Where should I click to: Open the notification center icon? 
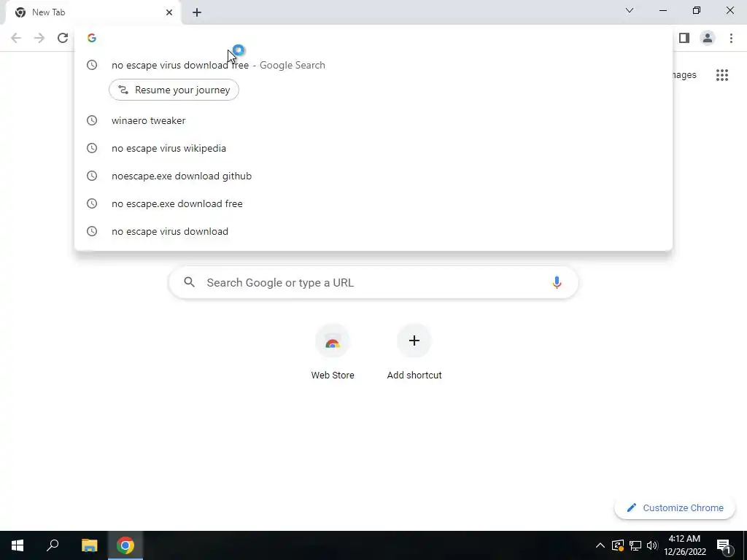click(724, 545)
